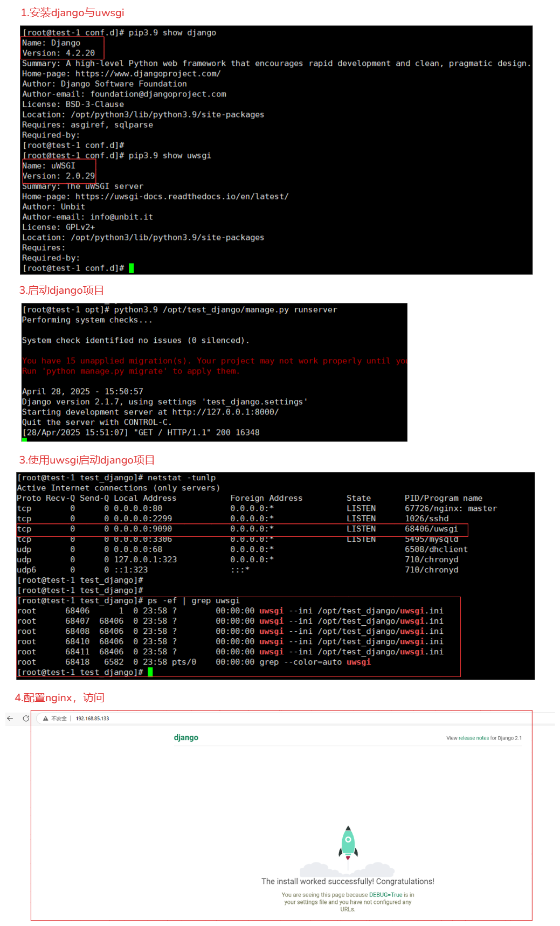This screenshot has height=926, width=560.
Task: Click 'Summary: The uWSGI server' line
Action: coord(82,186)
